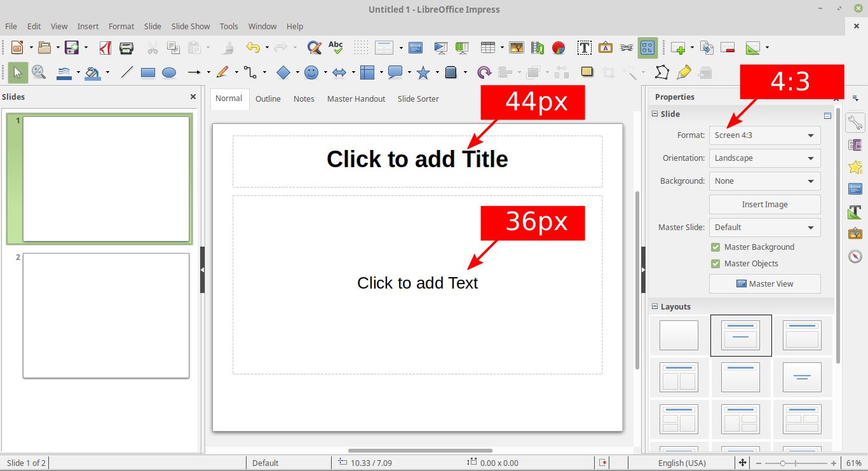Open the Master Slide Default dropdown
868x471 pixels.
coord(764,228)
